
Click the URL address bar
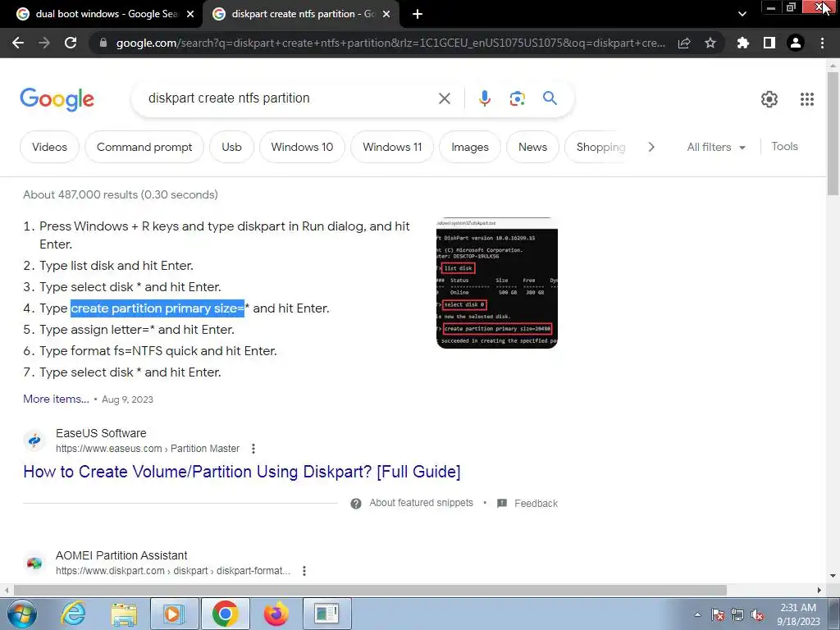390,43
